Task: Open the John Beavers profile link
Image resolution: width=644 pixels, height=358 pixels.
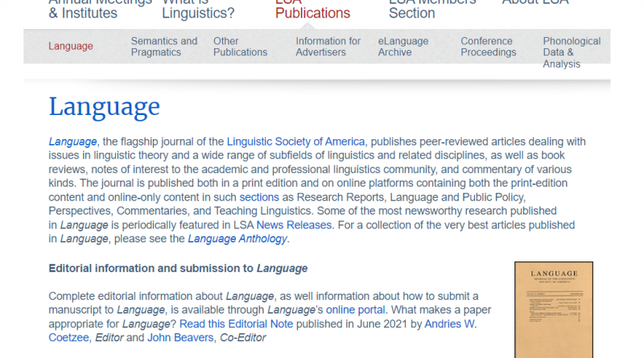Action: pos(180,337)
